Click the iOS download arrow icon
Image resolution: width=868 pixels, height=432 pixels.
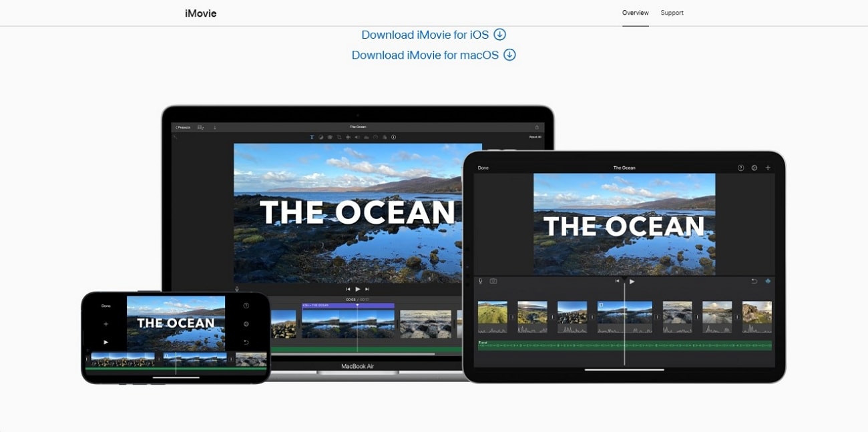click(499, 34)
